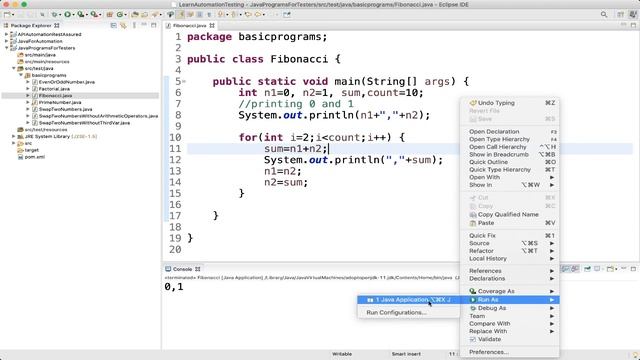The width and height of the screenshot is (640, 360).
Task: Select Factorial.java in Package Explorer
Action: coord(54,89)
